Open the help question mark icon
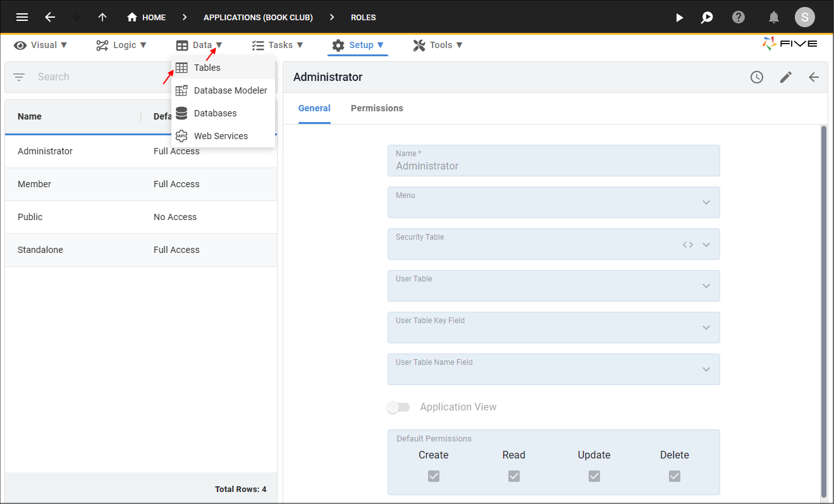Screen dimensions: 834x504 (x=739, y=17)
